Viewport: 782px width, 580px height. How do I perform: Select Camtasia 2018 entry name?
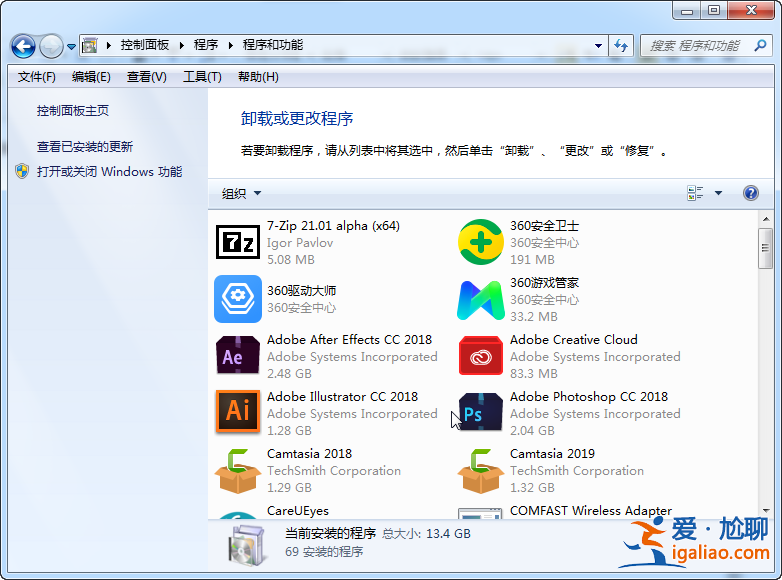point(309,454)
